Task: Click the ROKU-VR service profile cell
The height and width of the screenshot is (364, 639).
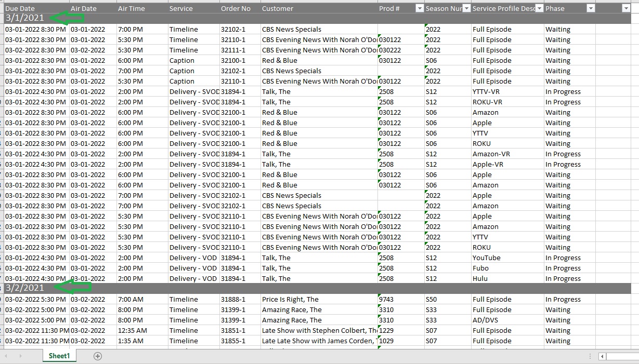Action: (507, 102)
